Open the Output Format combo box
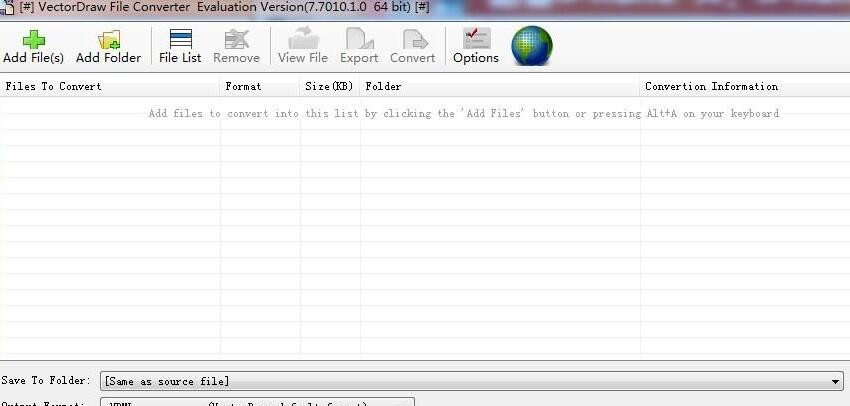 257,402
